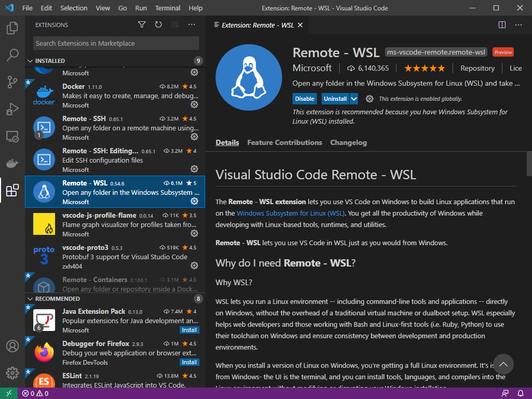Click the feedback icon in status bar
Viewport: 532px width, 399px height.
pyautogui.click(x=505, y=393)
